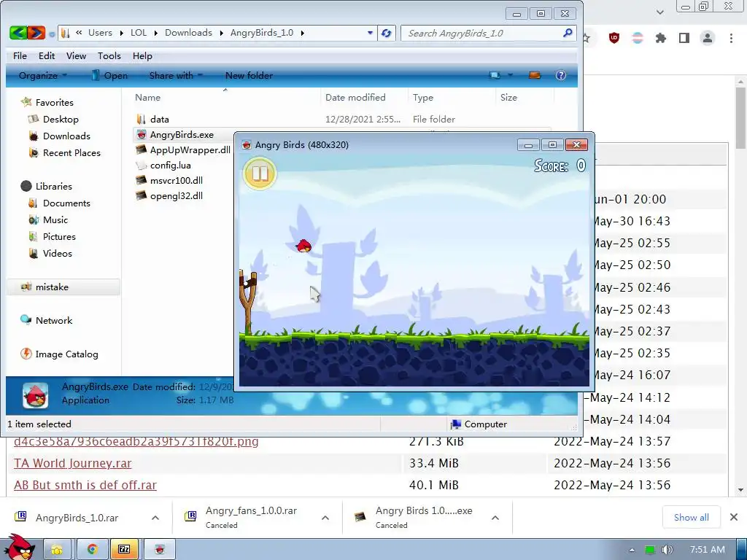Click the search box magnifier icon

click(568, 33)
